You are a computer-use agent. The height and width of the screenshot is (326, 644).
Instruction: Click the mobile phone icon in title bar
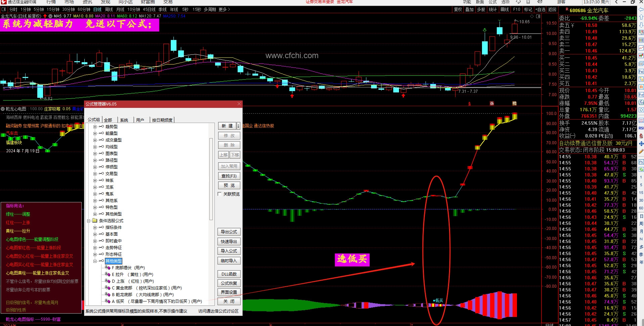pyautogui.click(x=528, y=2)
